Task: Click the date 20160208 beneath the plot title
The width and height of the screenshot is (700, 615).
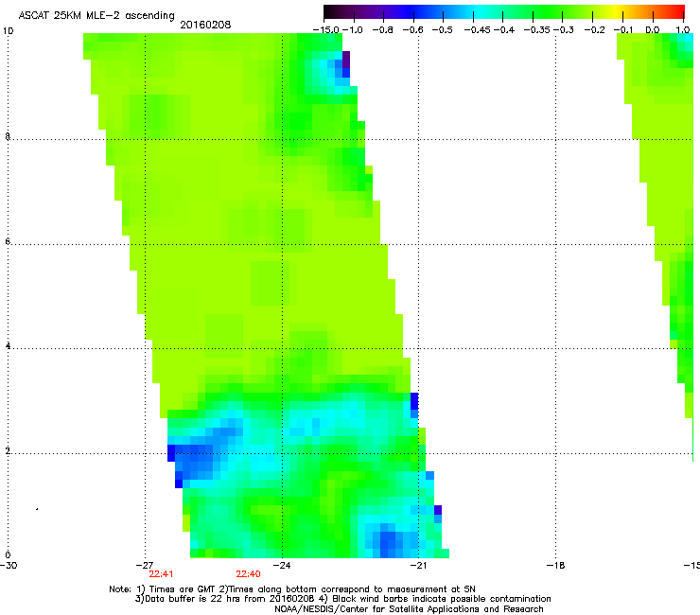Action: coord(205,25)
